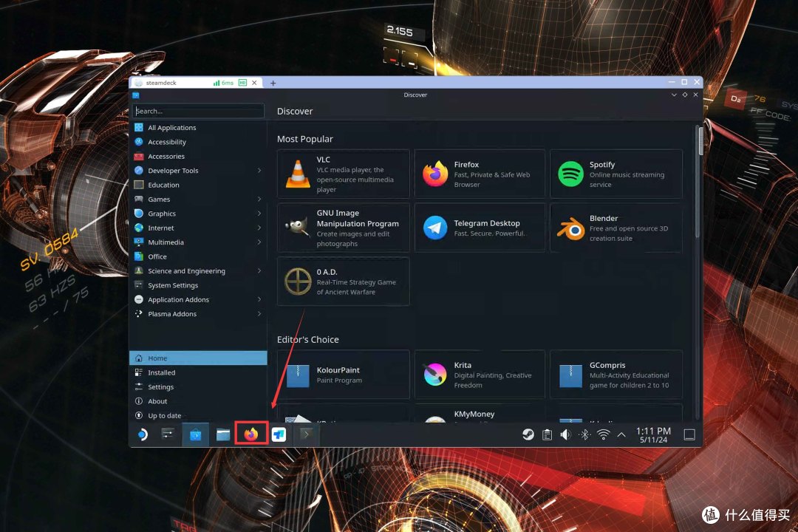Check the Up to date updates page
The image size is (798, 532).
198,415
